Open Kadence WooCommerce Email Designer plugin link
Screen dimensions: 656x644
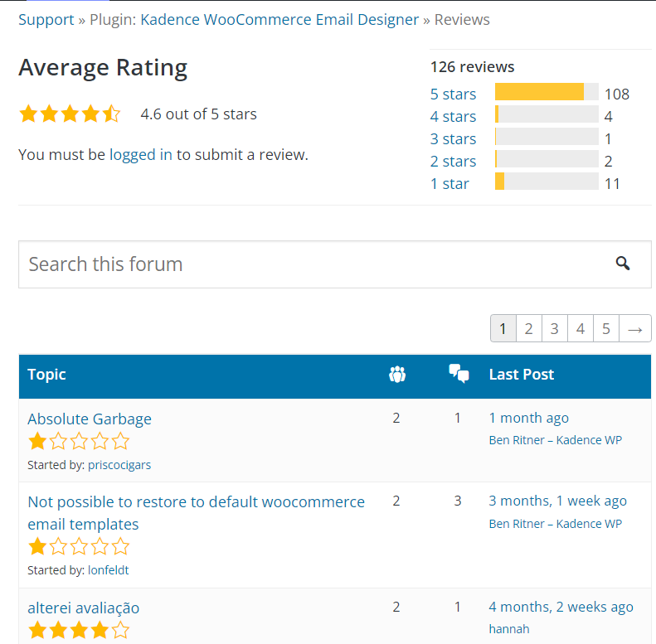(279, 19)
